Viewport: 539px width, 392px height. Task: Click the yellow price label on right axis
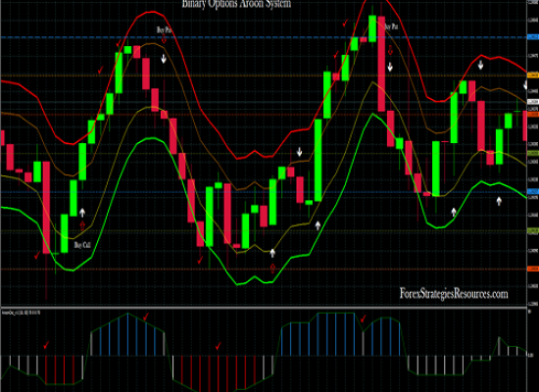pos(533,74)
